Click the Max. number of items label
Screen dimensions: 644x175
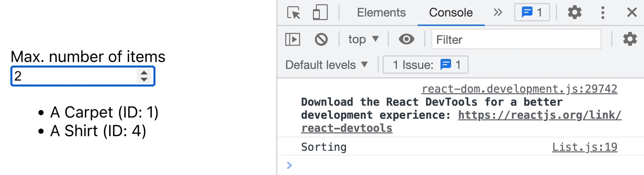88,57
